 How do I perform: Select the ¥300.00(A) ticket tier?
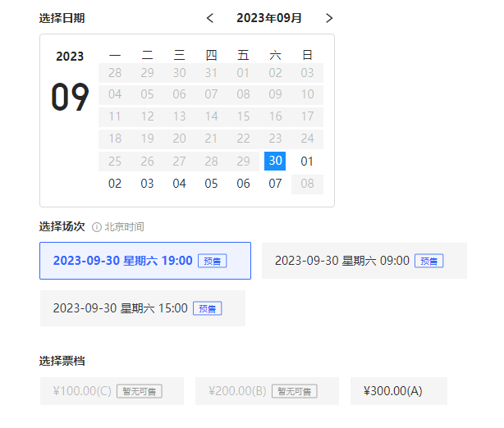[398, 391]
